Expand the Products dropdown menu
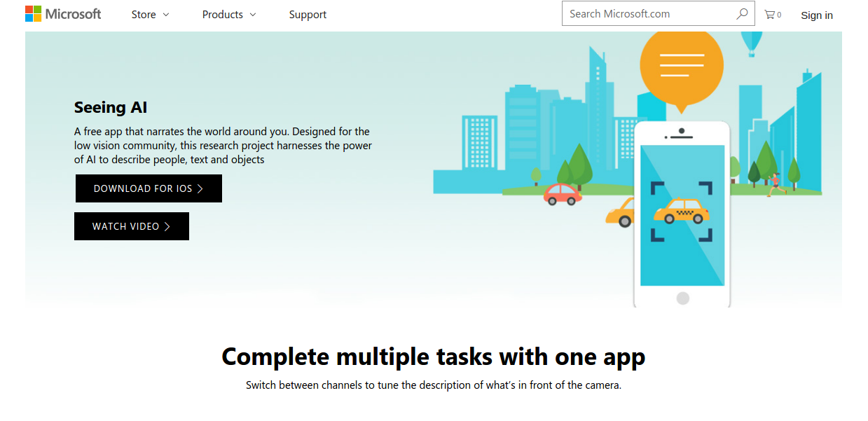Image resolution: width=868 pixels, height=421 pixels. pos(229,15)
